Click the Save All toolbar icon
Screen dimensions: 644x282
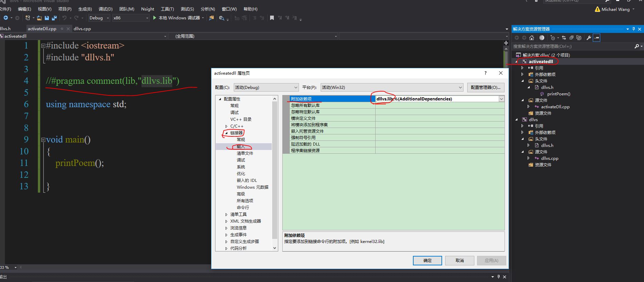click(54, 18)
